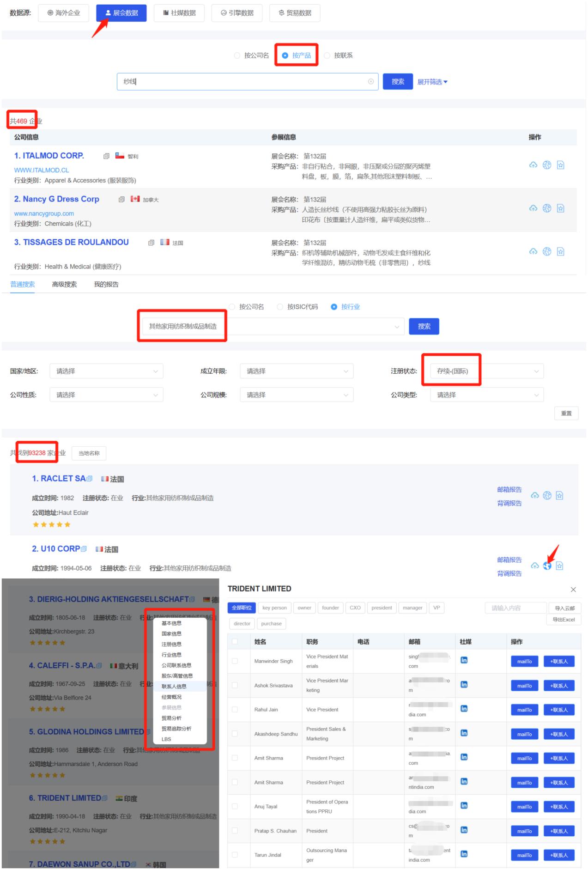Tick the checkbox for Rahul Jain

point(235,709)
